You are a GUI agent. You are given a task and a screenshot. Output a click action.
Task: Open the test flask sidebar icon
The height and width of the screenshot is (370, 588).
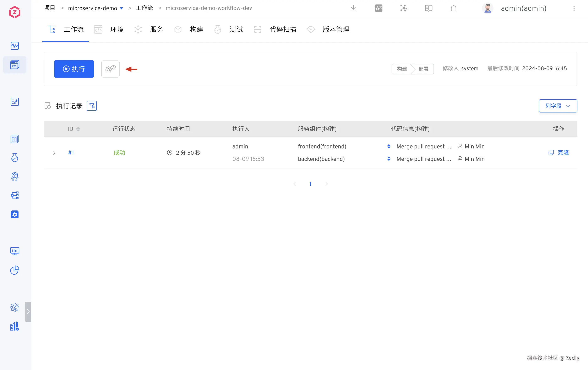coord(15,158)
